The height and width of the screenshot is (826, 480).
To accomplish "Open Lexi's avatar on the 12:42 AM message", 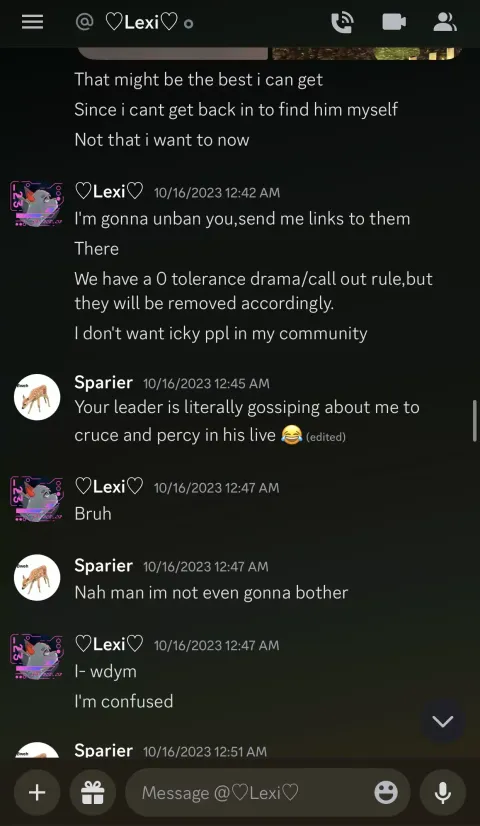I will (37, 204).
